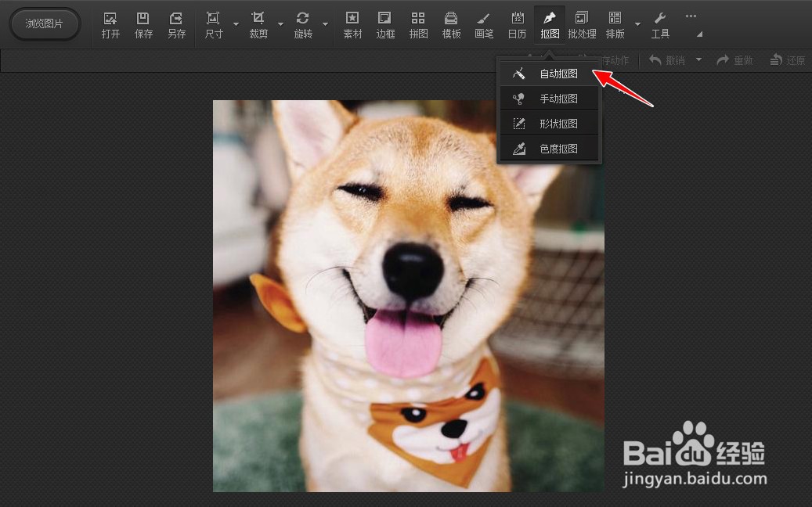Click the 抠图 cutout tool
This screenshot has width=812, height=507.
pyautogui.click(x=550, y=25)
